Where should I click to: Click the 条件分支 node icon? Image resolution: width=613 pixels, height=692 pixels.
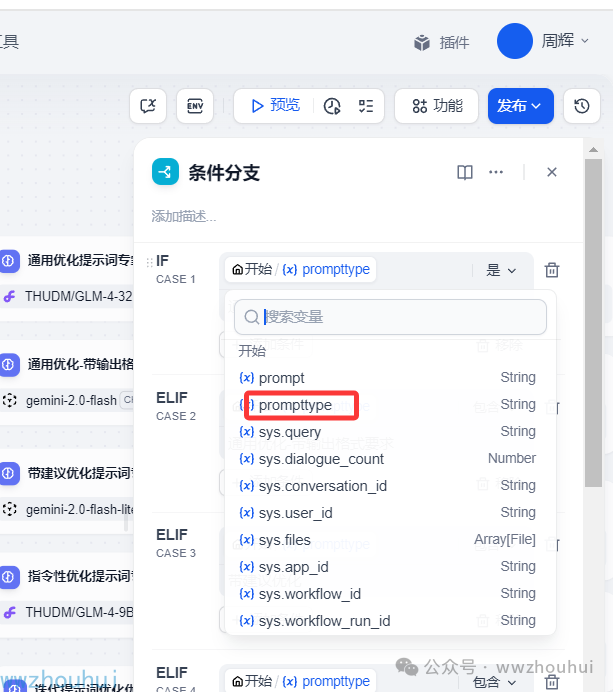(165, 172)
